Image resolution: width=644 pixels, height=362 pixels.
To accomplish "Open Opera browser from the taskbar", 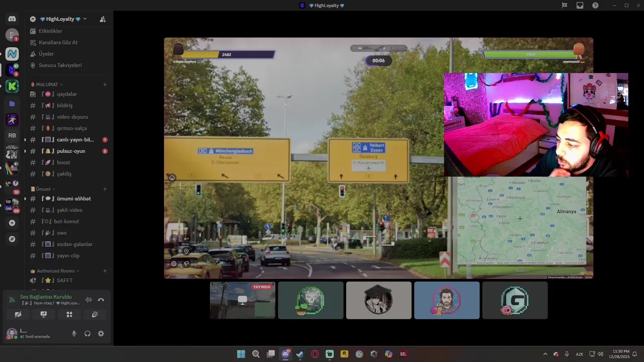I will coord(315,354).
